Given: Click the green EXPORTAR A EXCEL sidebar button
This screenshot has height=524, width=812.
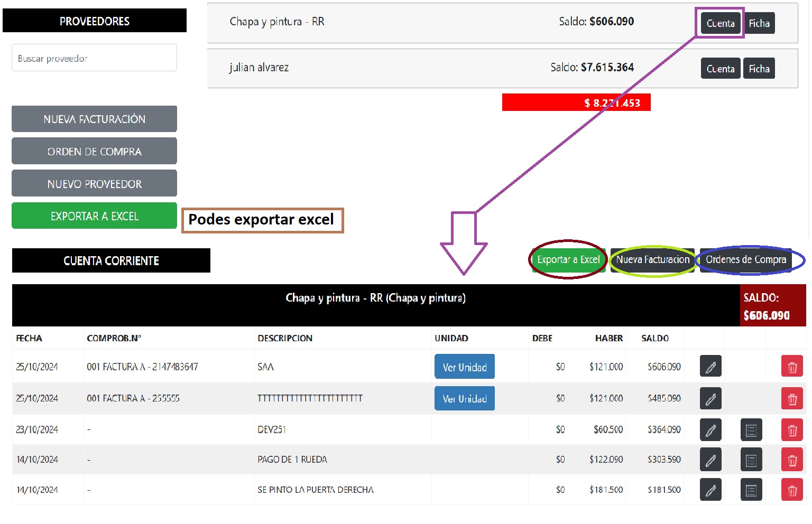Looking at the screenshot, I should point(94,216).
